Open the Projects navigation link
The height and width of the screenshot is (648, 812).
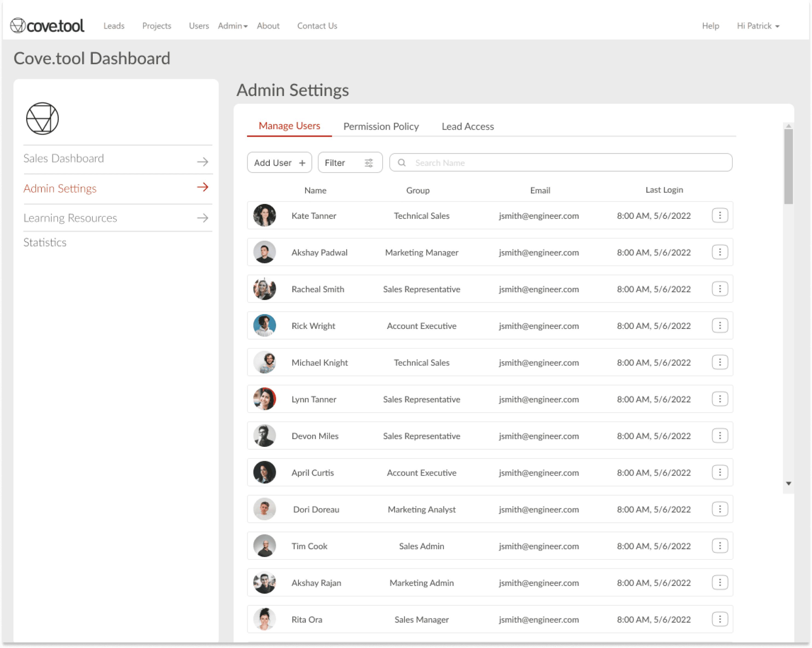tap(157, 26)
